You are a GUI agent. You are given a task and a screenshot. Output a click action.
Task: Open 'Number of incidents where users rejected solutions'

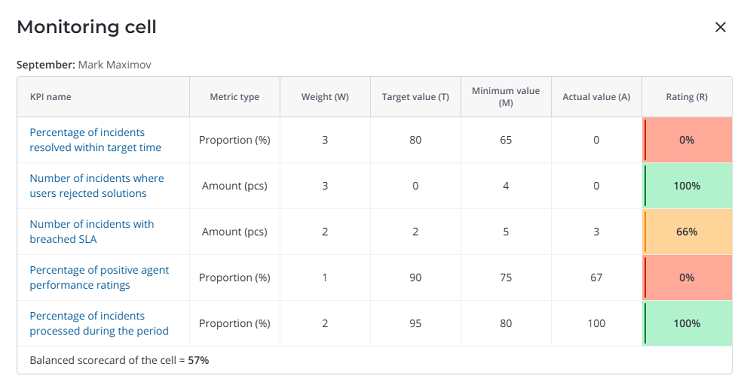[x=97, y=186]
